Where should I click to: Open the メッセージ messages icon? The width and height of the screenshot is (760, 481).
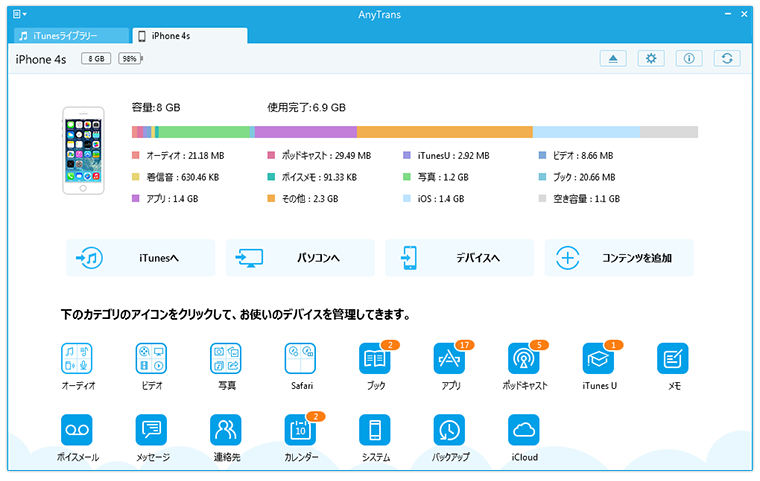151,430
